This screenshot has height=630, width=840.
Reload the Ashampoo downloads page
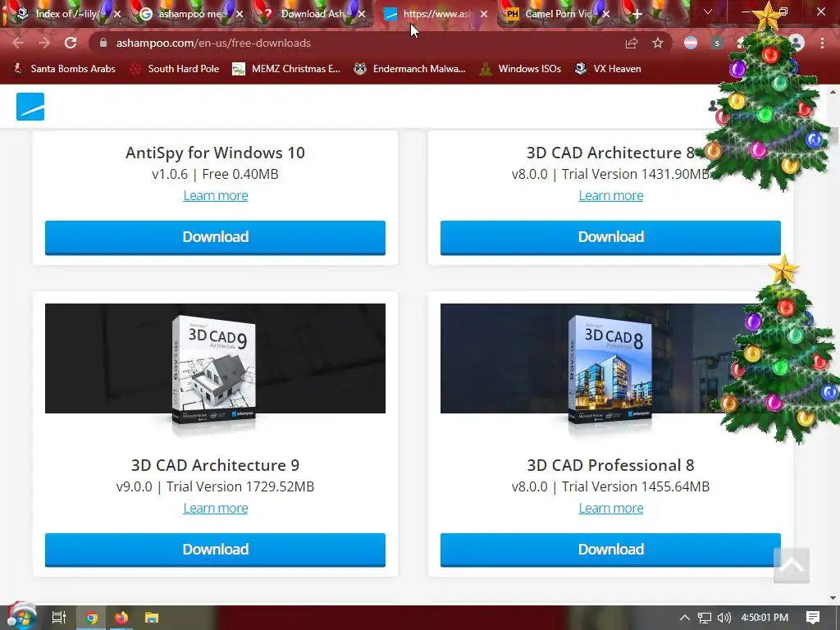click(71, 43)
